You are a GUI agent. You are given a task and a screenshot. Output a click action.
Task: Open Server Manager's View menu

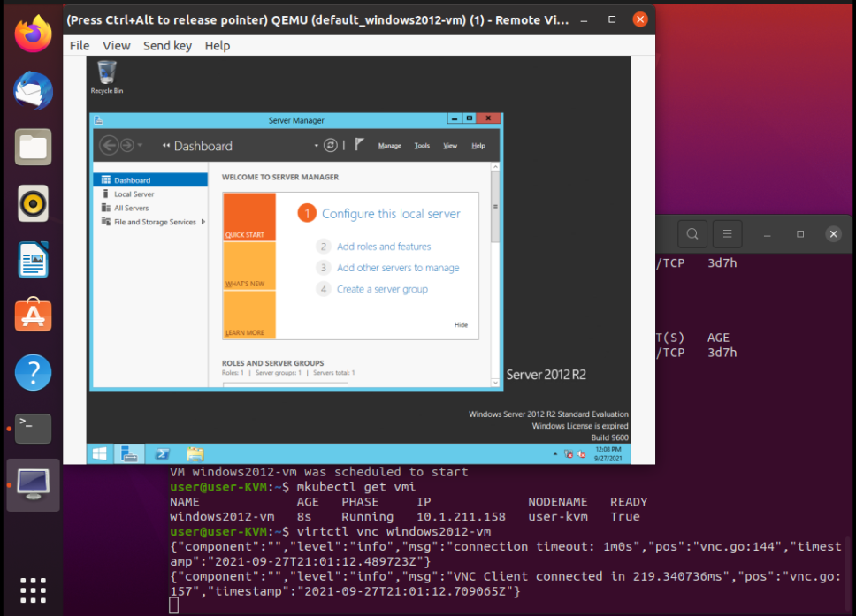[450, 146]
